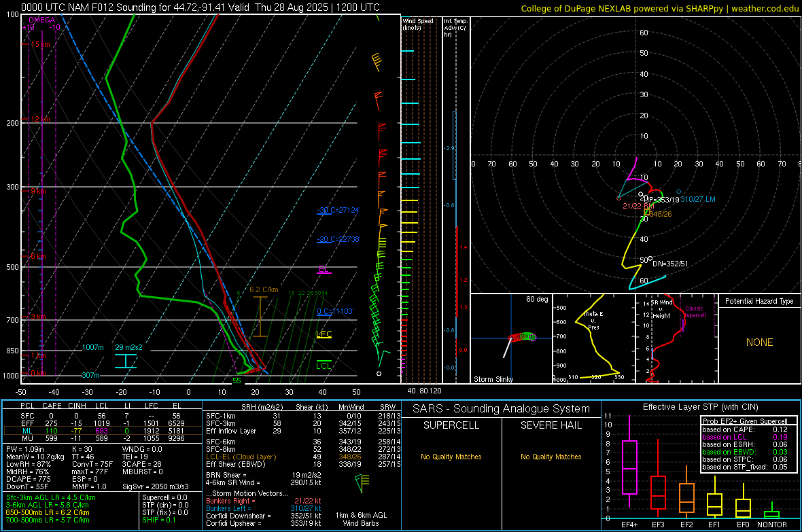Screen dimensions: 802x532
Task: Click the magenta 'based on LCL:' probability line
Action: pos(745,438)
